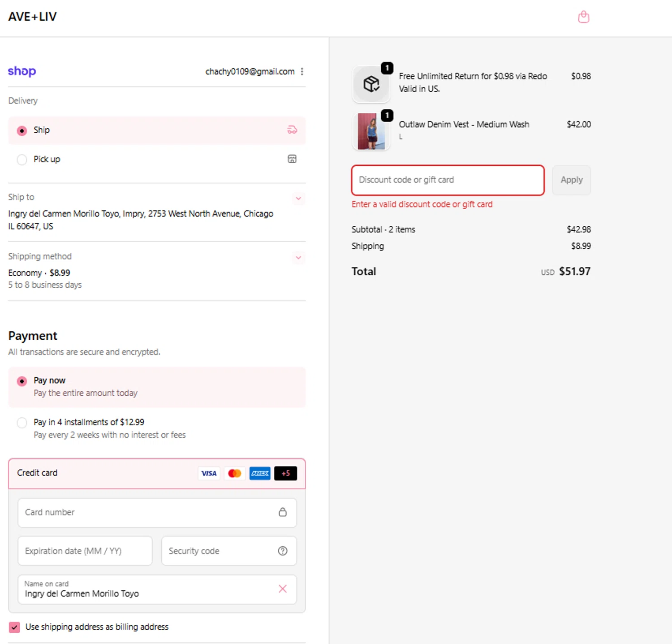Viewport: 672px width, 644px height.
Task: Clear the Name on card field
Action: coord(283,589)
